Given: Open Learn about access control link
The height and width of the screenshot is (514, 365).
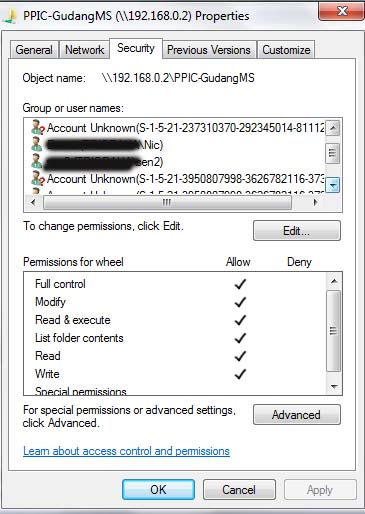Looking at the screenshot, I should pyautogui.click(x=126, y=451).
